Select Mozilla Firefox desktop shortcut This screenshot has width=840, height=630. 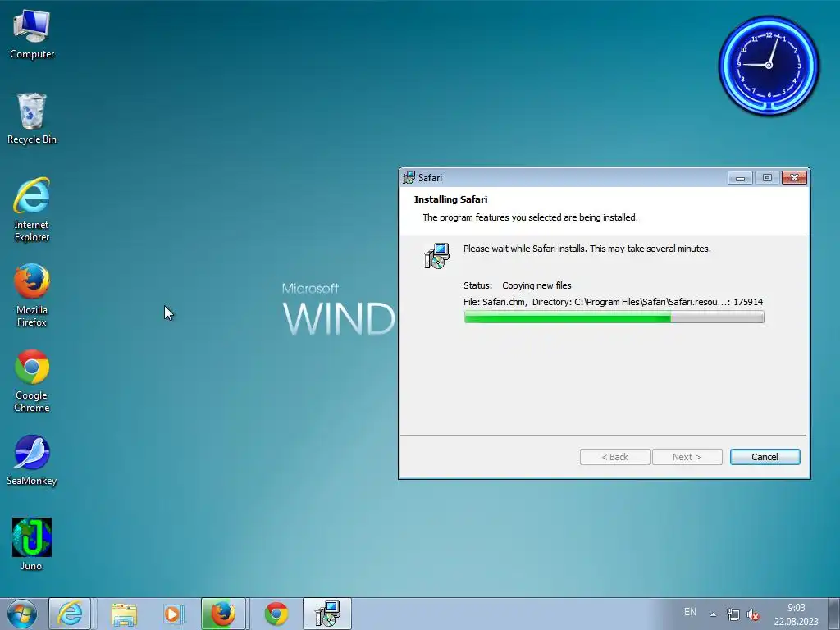(x=32, y=294)
